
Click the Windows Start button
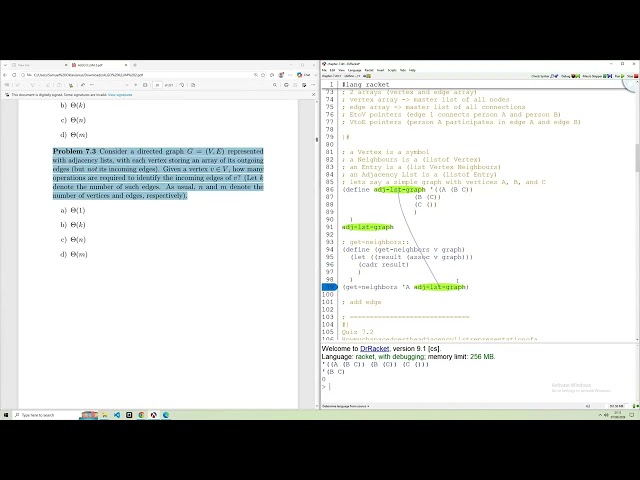tap(6, 415)
